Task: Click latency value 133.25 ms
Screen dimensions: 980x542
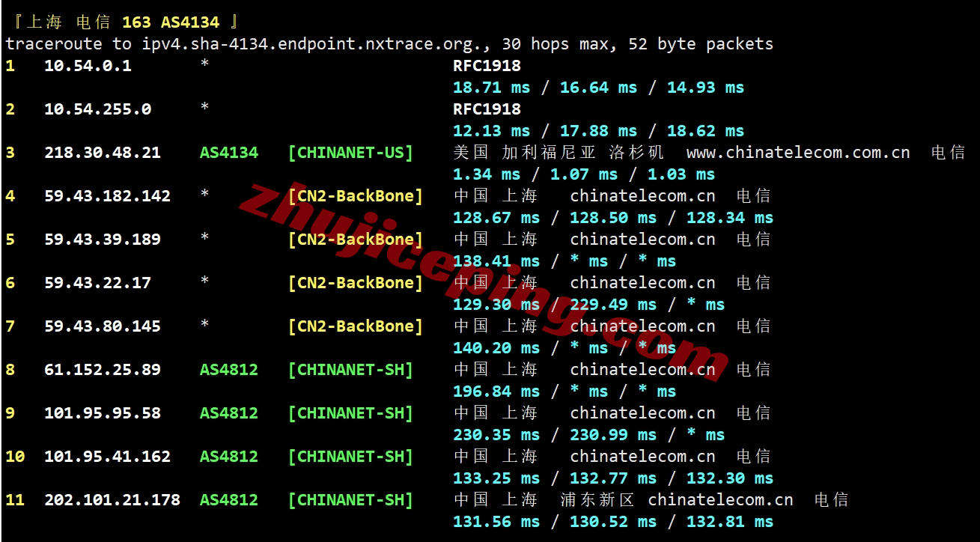Action: [x=496, y=478]
